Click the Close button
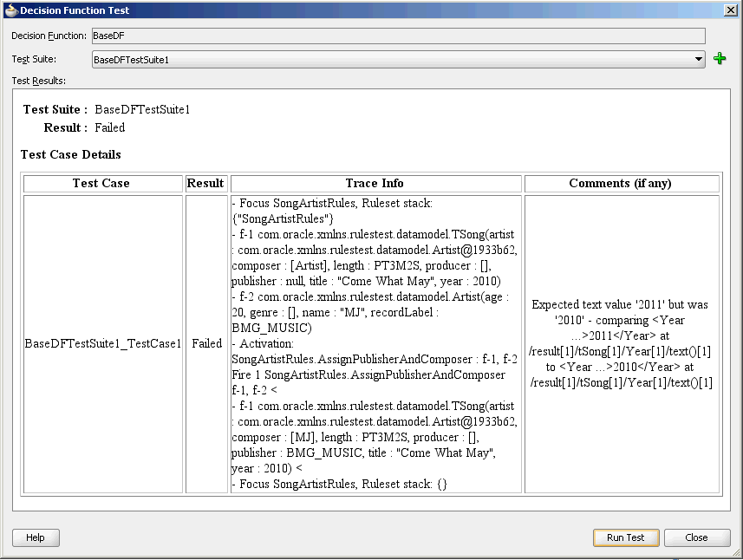Screen dimensions: 743x560 (696, 537)
